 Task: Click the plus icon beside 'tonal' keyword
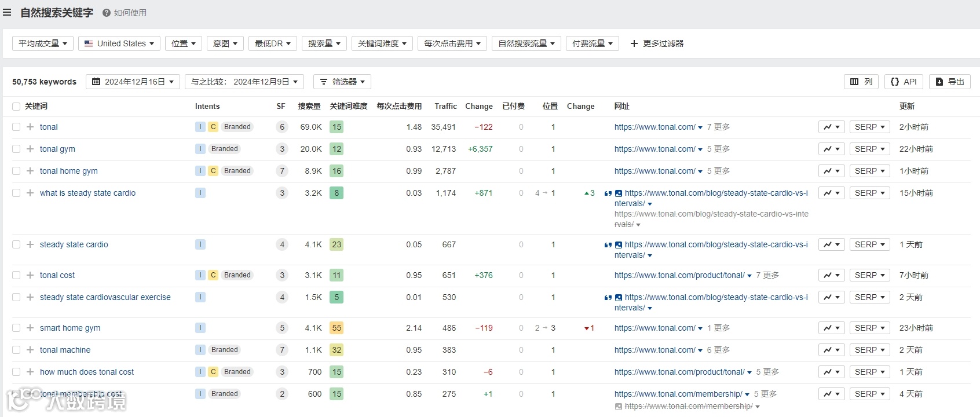click(30, 127)
